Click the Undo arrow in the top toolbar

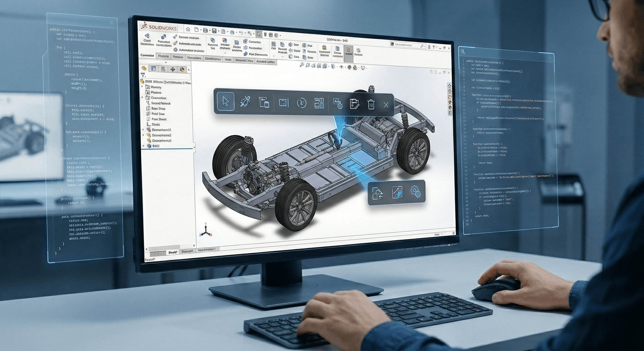tap(241, 32)
